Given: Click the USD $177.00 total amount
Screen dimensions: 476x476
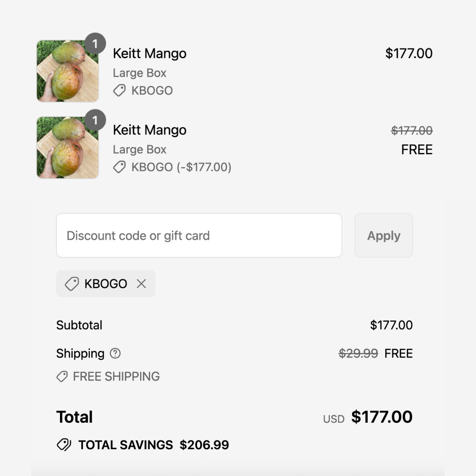Looking at the screenshot, I should [381, 417].
